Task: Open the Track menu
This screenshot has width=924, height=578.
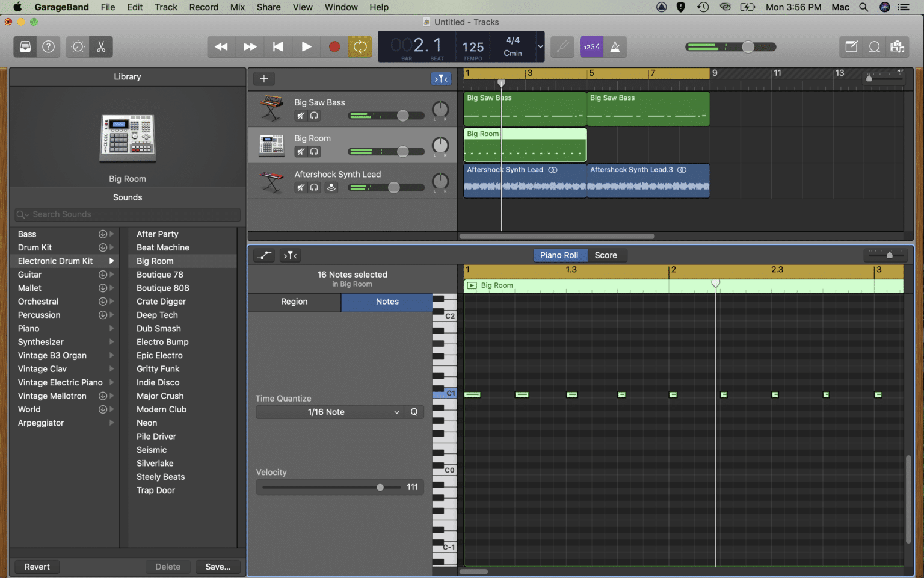Action: [165, 7]
